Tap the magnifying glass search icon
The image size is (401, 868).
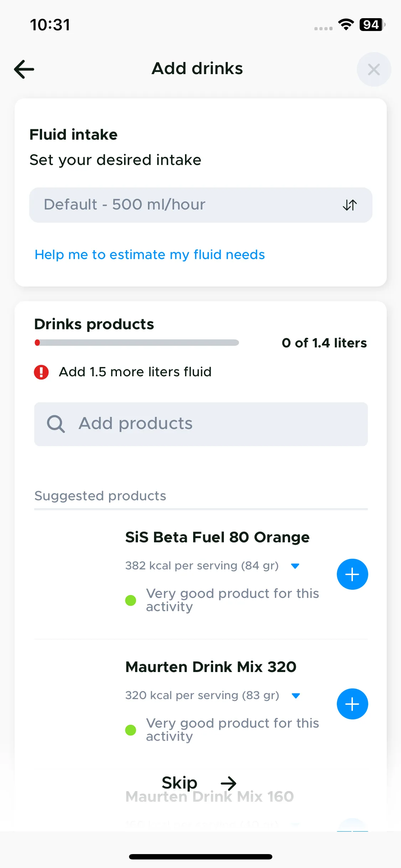click(56, 424)
